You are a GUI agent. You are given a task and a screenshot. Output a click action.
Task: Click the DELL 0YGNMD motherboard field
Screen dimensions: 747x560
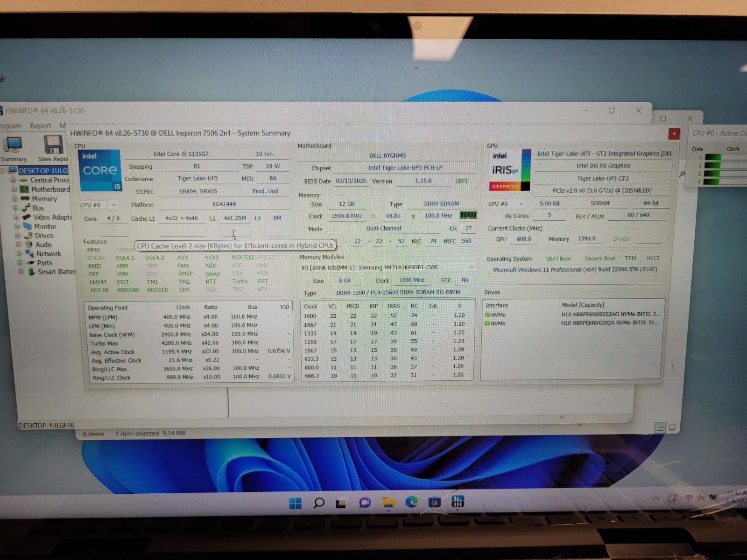(388, 155)
